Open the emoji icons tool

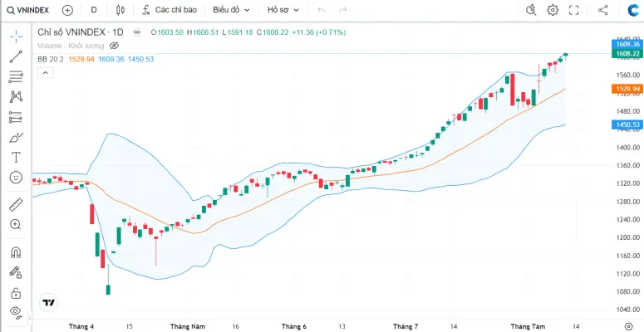(16, 177)
